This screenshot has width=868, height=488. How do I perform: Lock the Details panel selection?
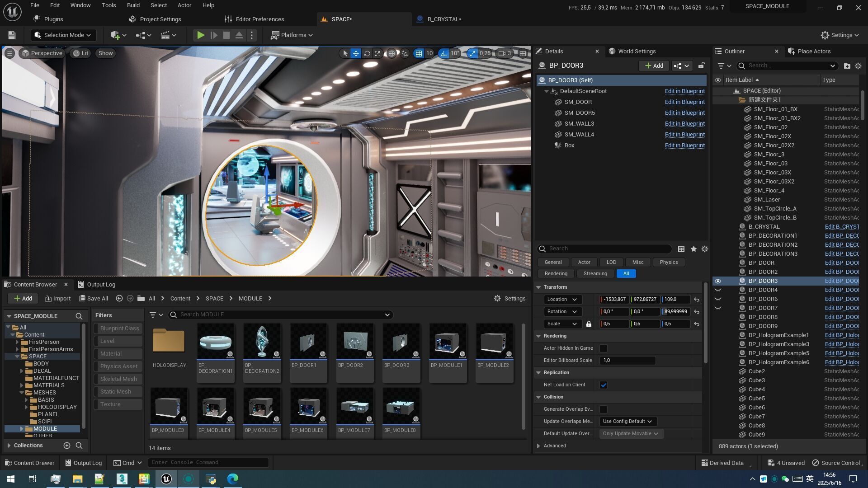tap(701, 66)
